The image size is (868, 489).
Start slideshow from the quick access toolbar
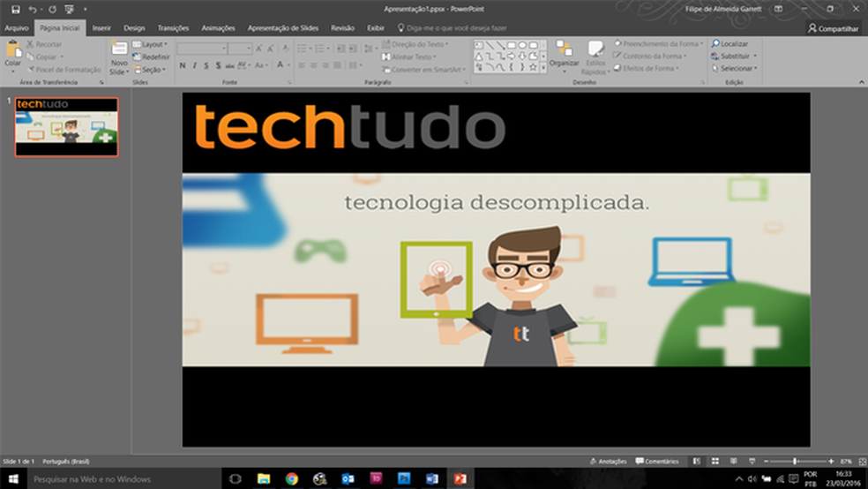69,10
